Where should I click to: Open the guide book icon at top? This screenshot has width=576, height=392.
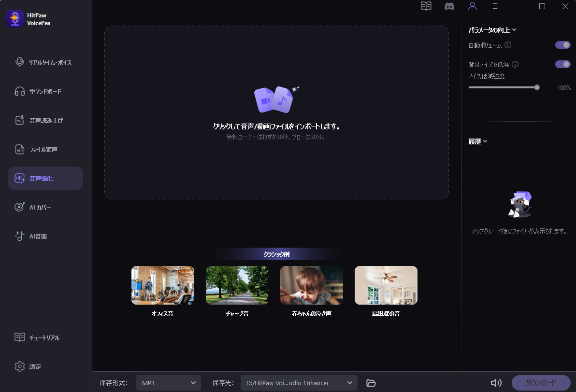point(426,6)
